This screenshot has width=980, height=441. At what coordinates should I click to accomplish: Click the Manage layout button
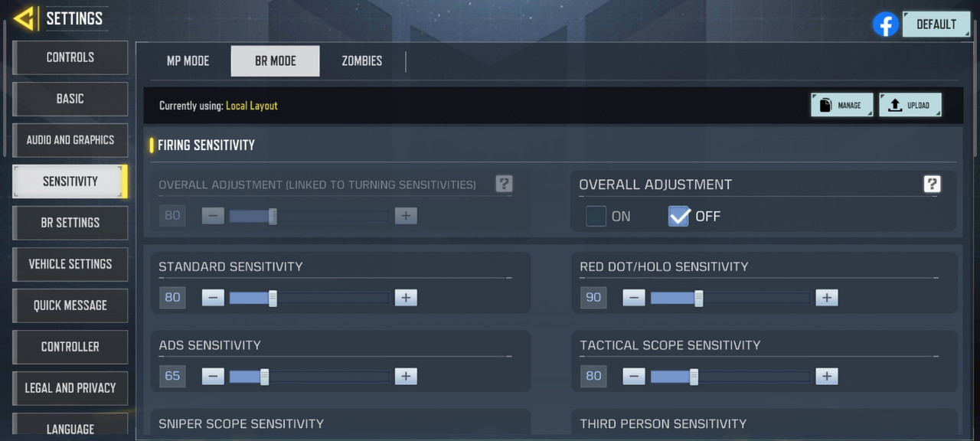841,106
